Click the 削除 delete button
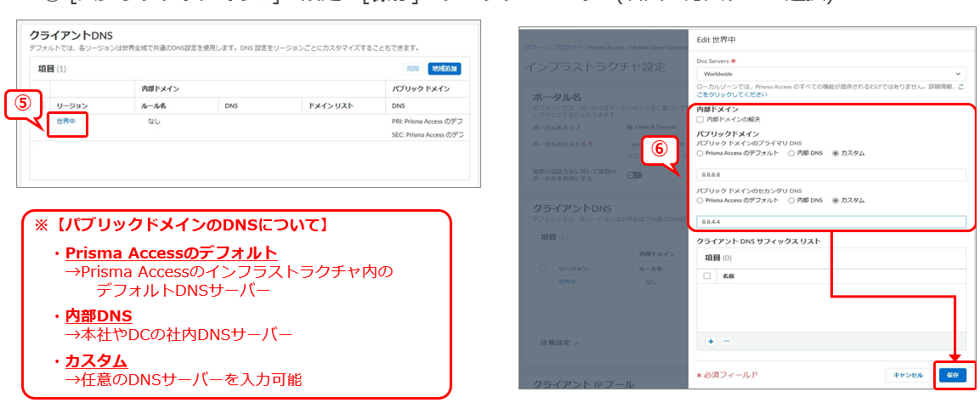Screen dimensions: 980x403 pos(411,68)
